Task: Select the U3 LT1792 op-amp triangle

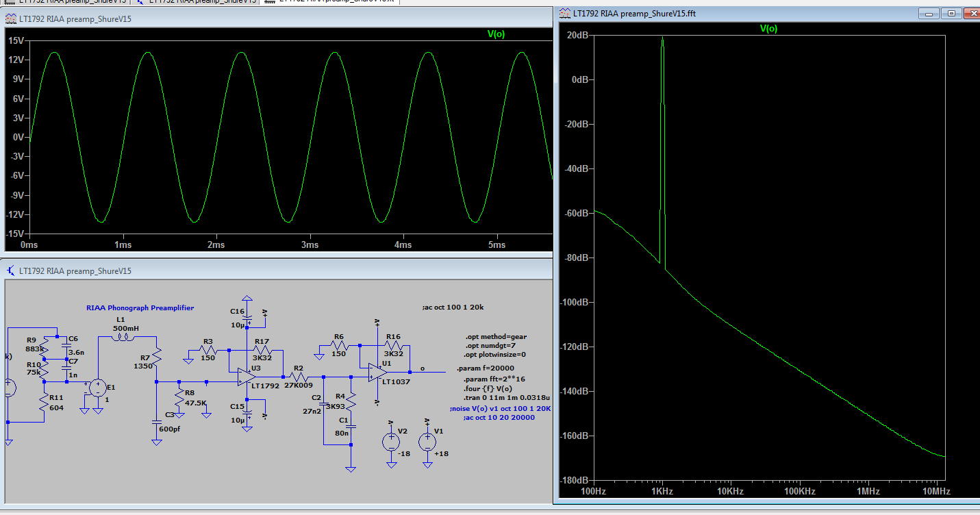Action: pyautogui.click(x=247, y=375)
